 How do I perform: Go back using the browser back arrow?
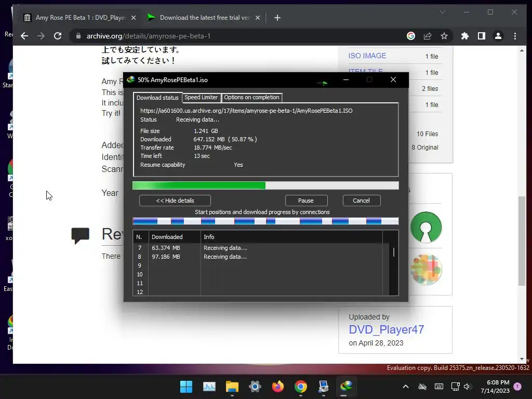[x=24, y=36]
